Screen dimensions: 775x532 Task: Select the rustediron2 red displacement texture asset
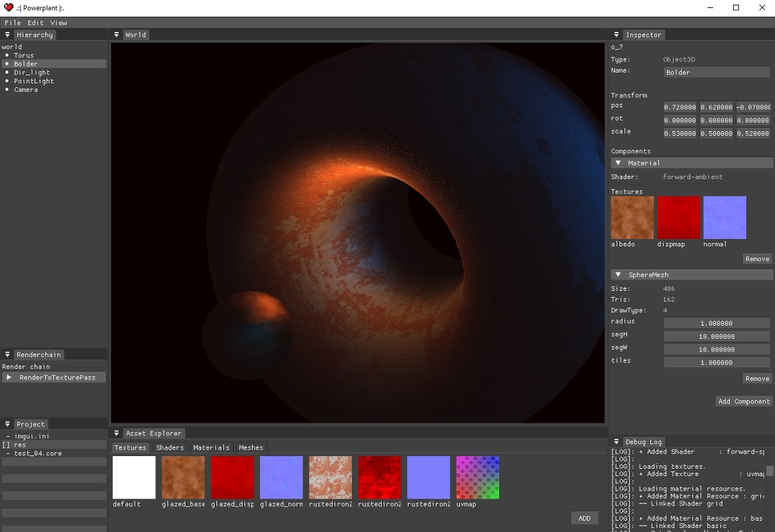pos(380,477)
